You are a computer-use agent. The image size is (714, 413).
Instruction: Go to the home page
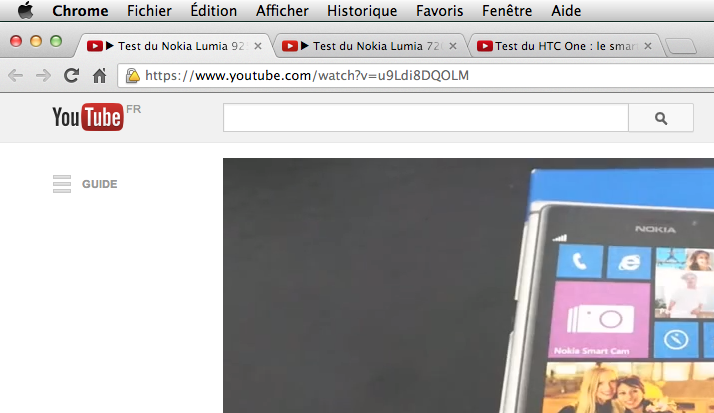[x=99, y=75]
